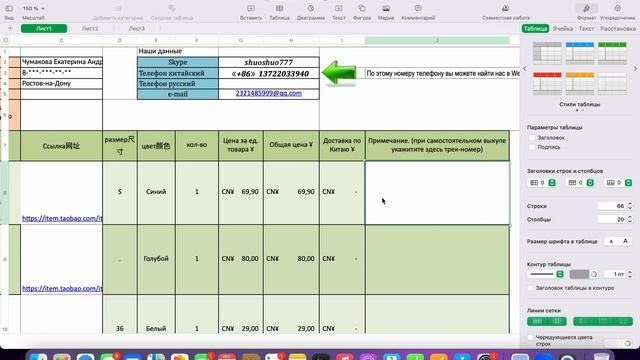The height and width of the screenshot is (360, 640).
Task: Click the alternating row color well
Action: click(613, 344)
